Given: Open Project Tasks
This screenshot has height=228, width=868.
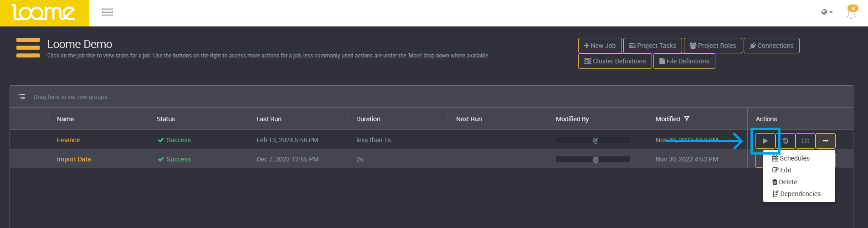Looking at the screenshot, I should (652, 46).
